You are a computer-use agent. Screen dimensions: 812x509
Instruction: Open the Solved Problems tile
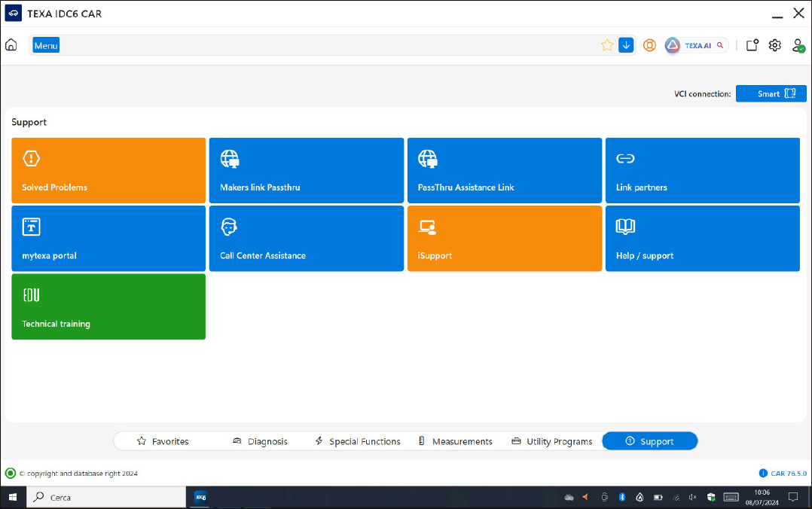point(108,170)
